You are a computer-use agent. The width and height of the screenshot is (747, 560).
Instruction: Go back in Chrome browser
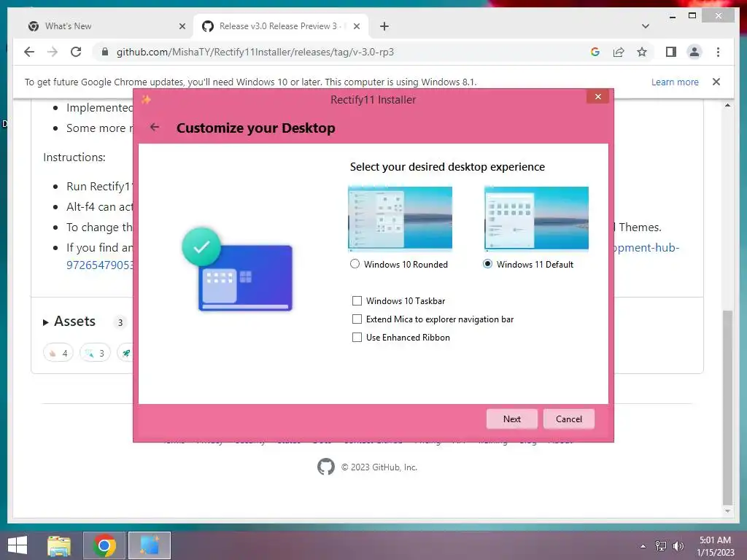pyautogui.click(x=29, y=52)
